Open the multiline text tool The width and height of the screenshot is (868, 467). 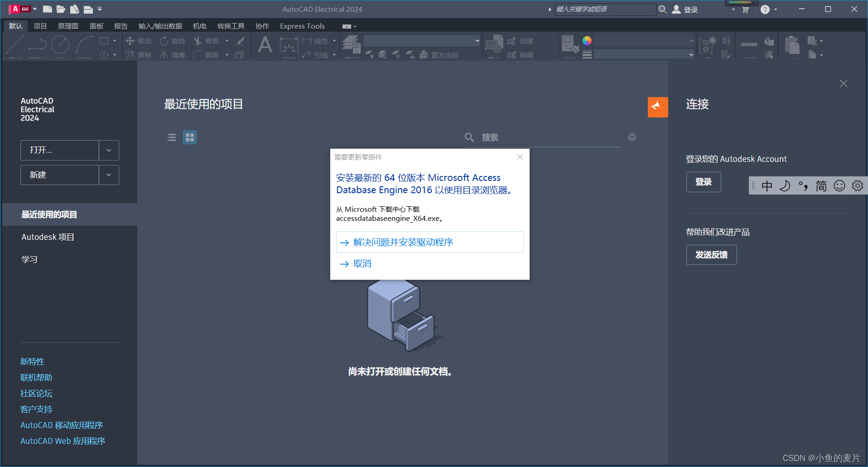[x=265, y=45]
